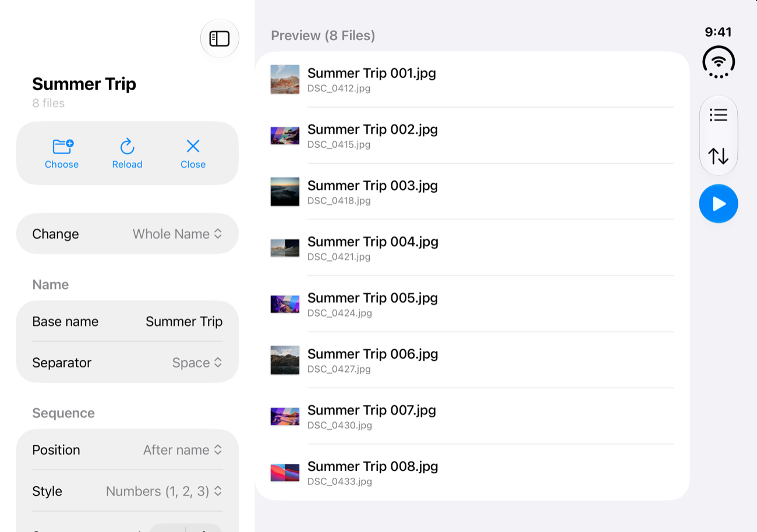The image size is (757, 532).
Task: Select the Summer Trip 003.jpg thumbnail
Action: (285, 191)
